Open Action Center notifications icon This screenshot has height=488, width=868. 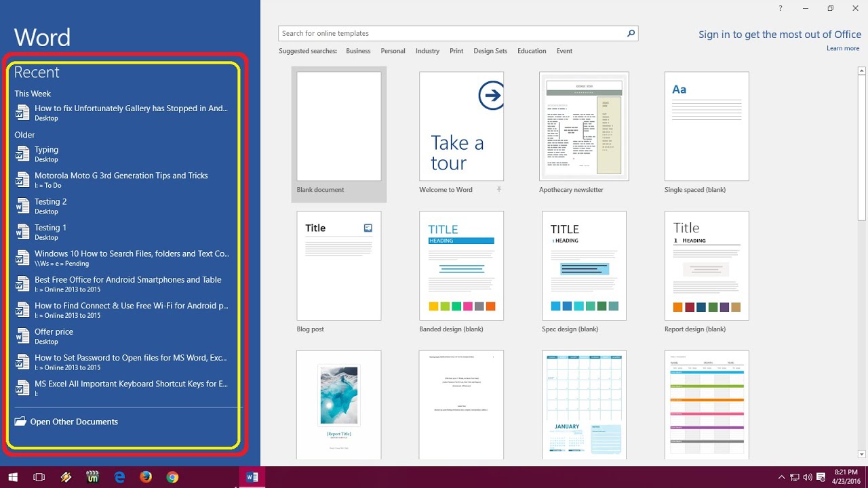pos(821,477)
